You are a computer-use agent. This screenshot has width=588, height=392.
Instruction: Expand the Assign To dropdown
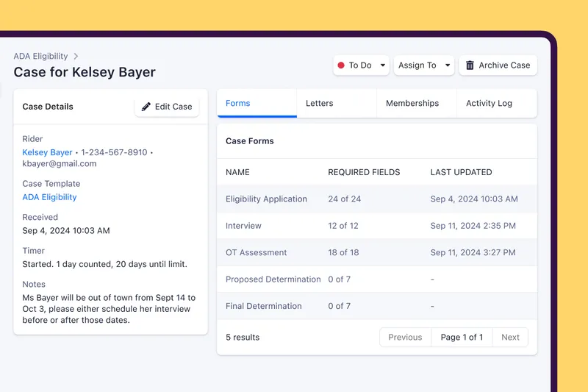(424, 65)
